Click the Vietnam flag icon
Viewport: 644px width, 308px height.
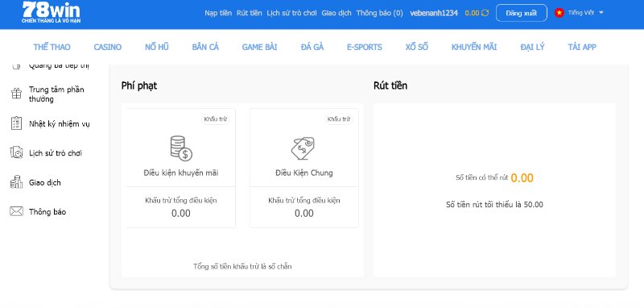point(559,13)
